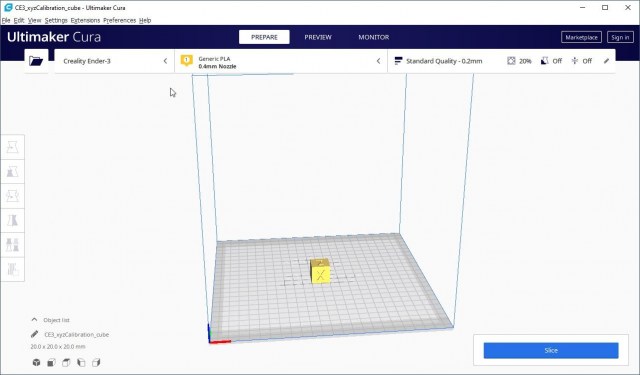Viewport: 640px width, 375px height.
Task: Open file using the folder icon
Action: [x=36, y=61]
